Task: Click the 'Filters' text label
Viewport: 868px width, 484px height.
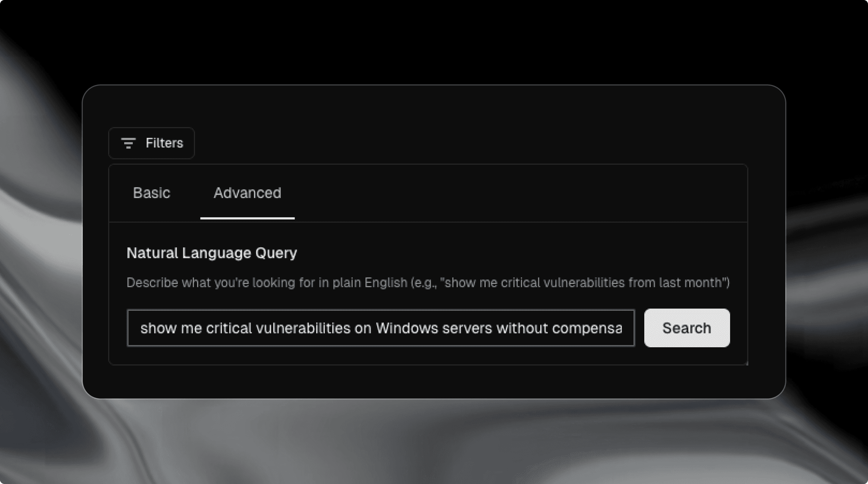Action: 164,143
